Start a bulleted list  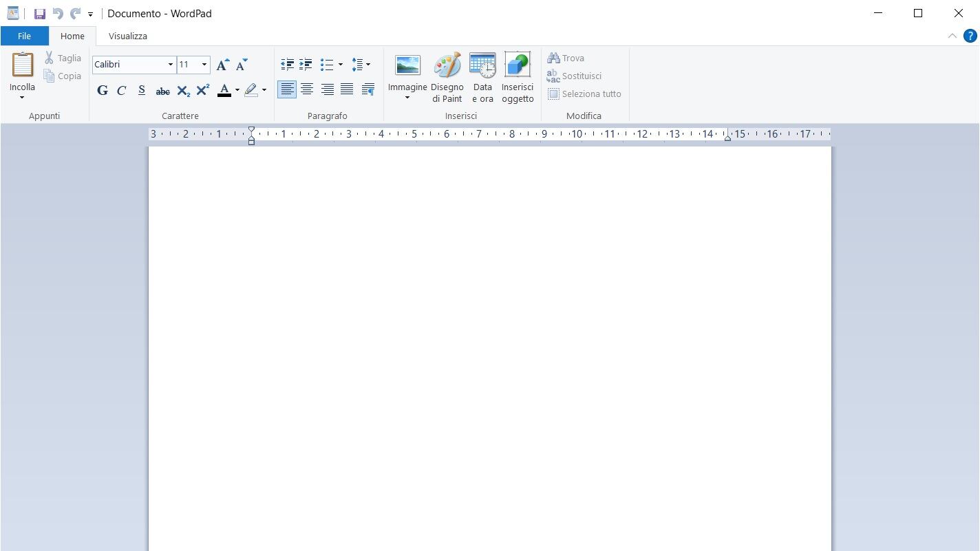click(327, 65)
